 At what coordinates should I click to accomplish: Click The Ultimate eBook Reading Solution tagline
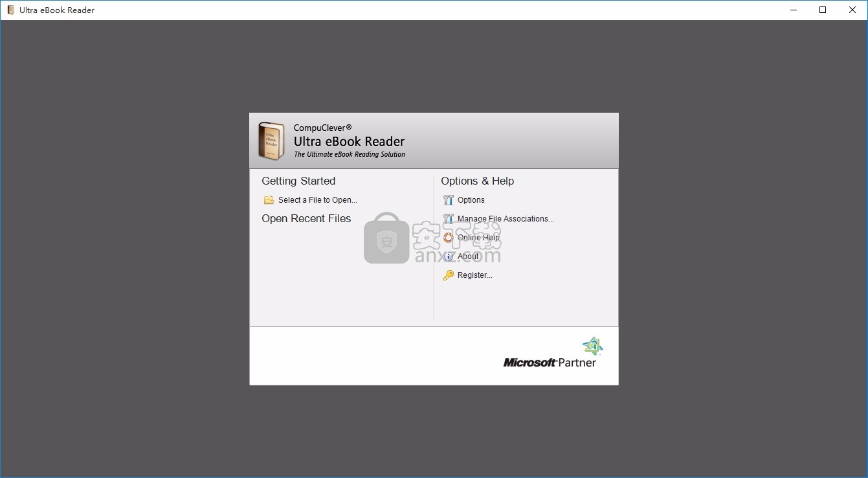point(350,154)
